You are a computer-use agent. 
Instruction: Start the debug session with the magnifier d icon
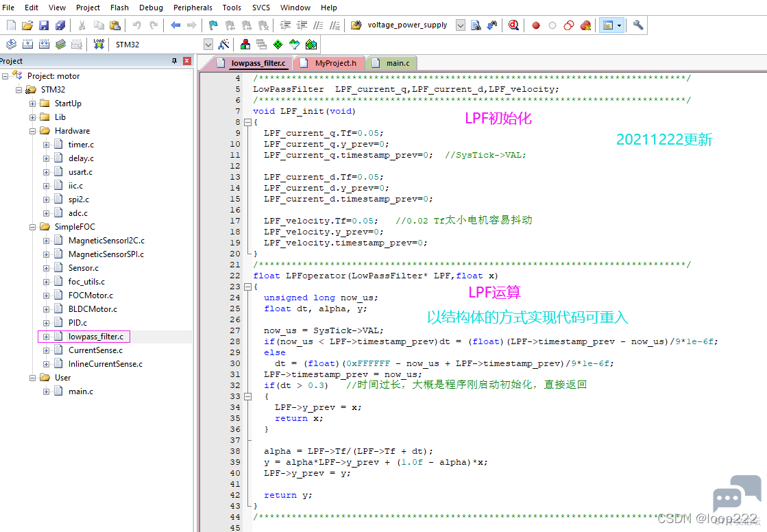coord(513,25)
